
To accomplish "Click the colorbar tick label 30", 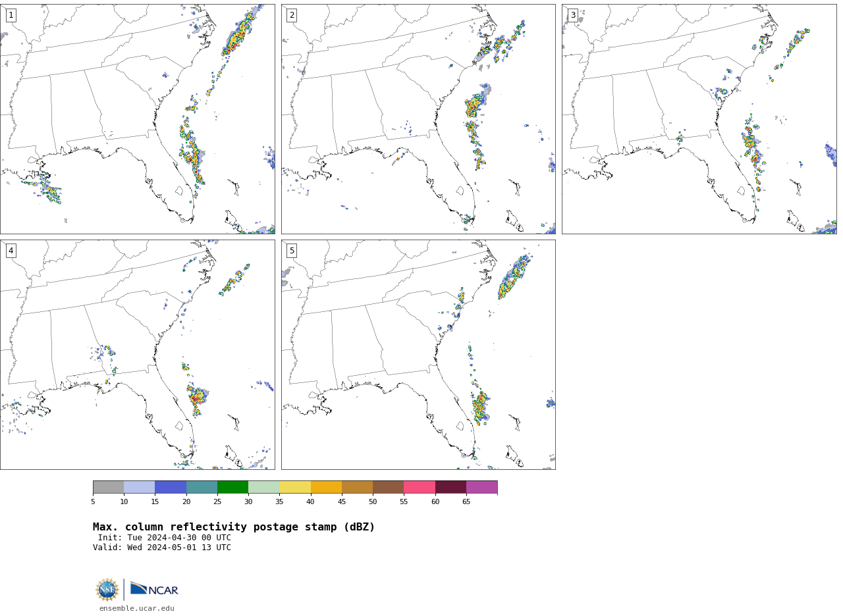I will click(x=248, y=502).
